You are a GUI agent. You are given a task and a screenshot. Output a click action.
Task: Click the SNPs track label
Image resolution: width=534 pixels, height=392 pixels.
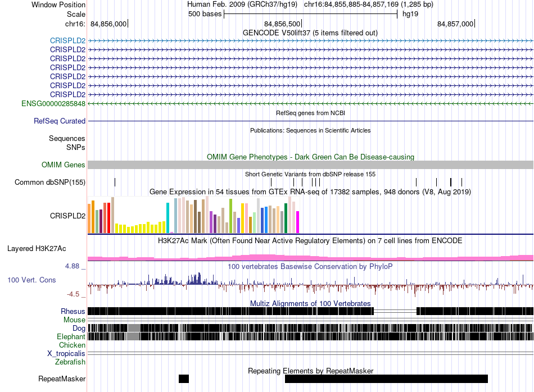(76, 147)
